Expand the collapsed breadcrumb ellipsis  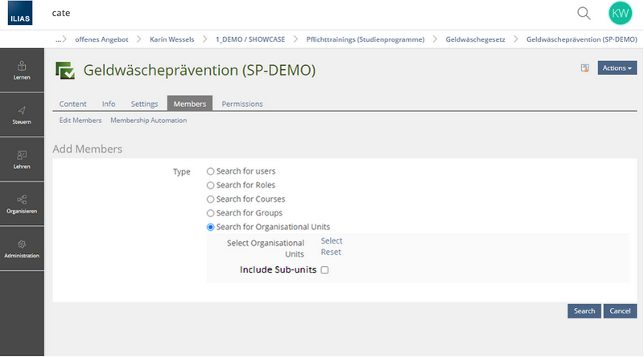tap(59, 39)
